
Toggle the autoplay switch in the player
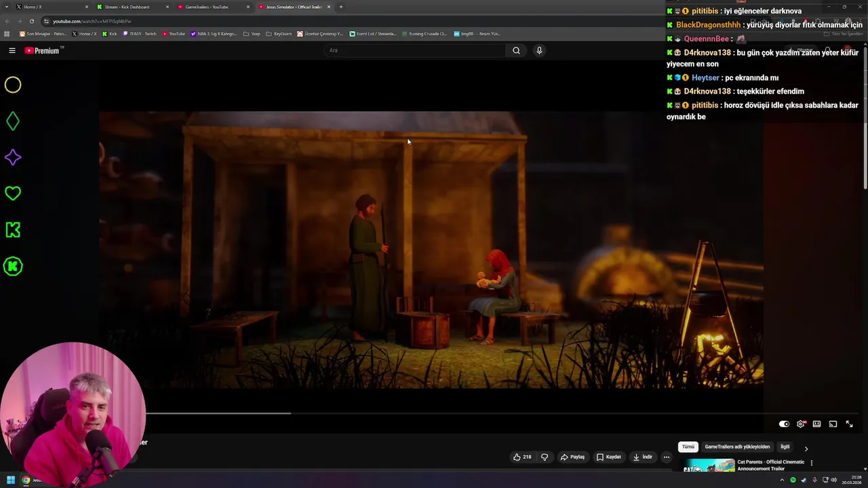pyautogui.click(x=784, y=424)
